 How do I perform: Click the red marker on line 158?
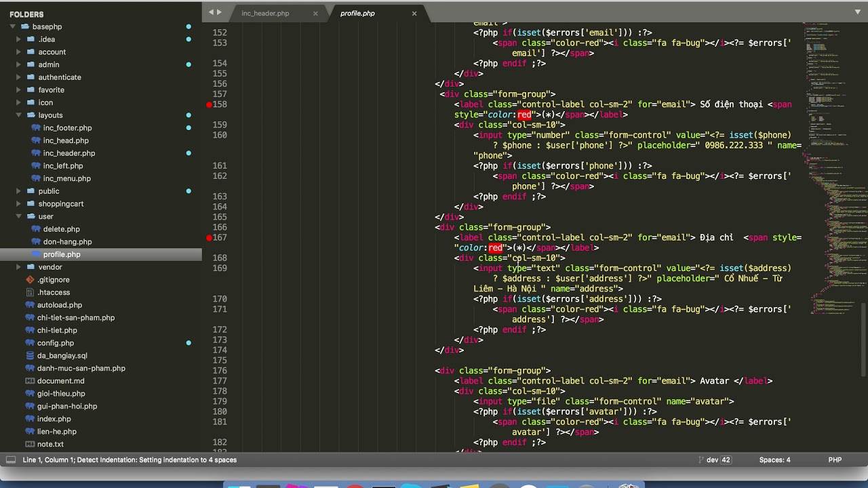point(210,104)
